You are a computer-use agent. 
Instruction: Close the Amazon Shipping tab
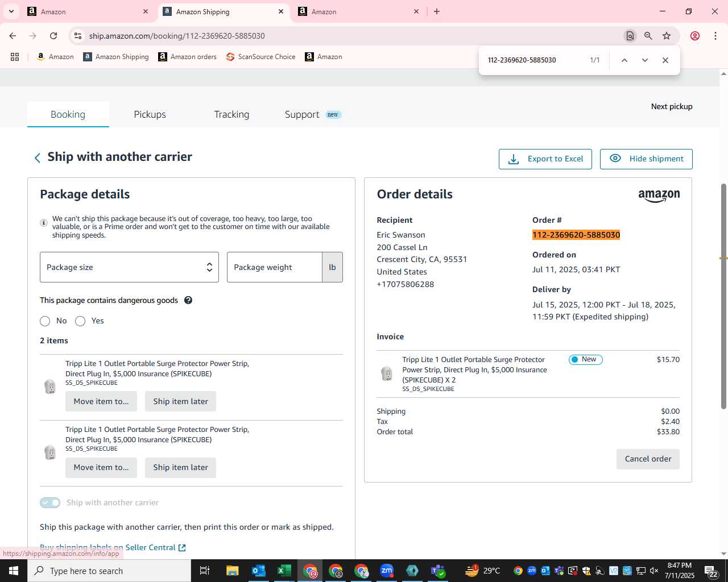(281, 11)
